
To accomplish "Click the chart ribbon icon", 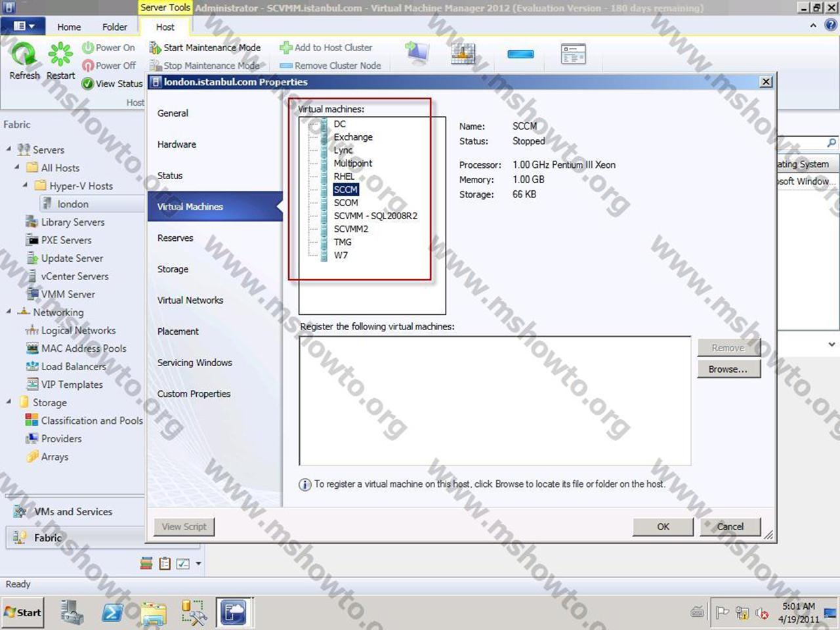I will [x=463, y=54].
